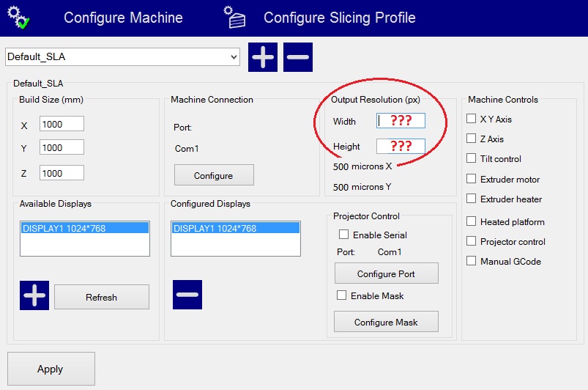Click the Output Resolution Width field
This screenshot has width=588, height=390.
[x=401, y=121]
